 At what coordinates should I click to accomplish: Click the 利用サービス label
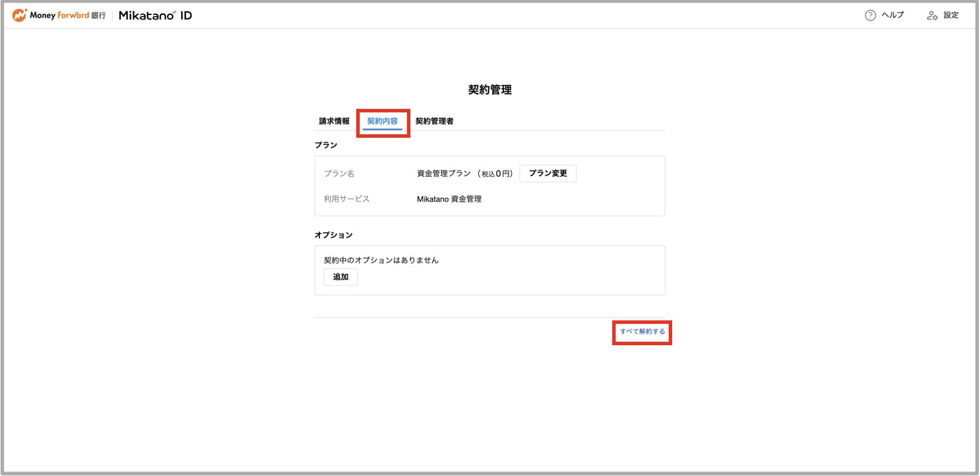tap(346, 199)
